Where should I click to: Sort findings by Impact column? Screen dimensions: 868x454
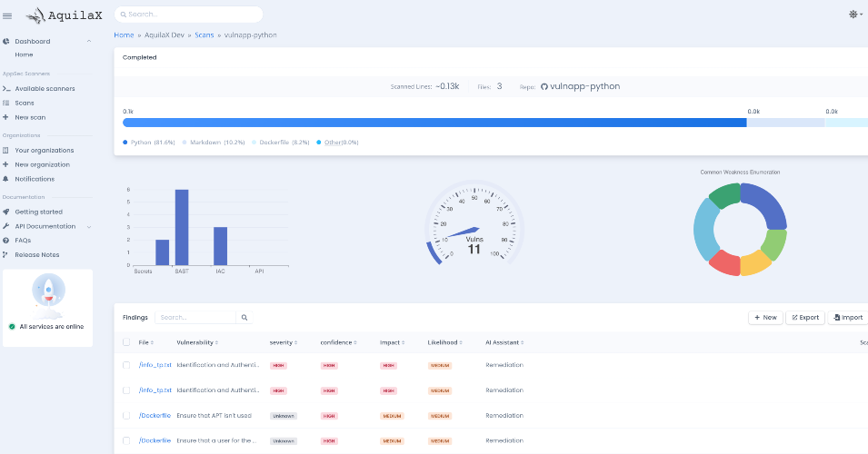392,343
